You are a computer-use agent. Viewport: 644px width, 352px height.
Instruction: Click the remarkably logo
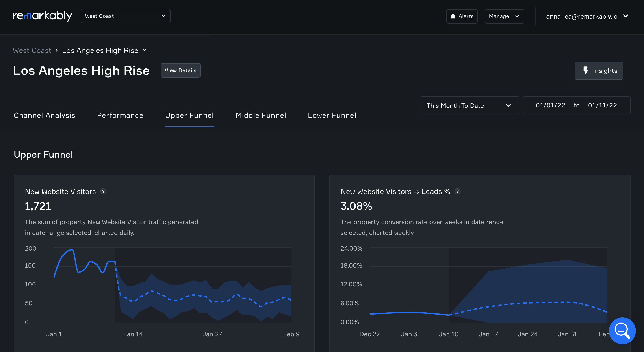point(42,16)
